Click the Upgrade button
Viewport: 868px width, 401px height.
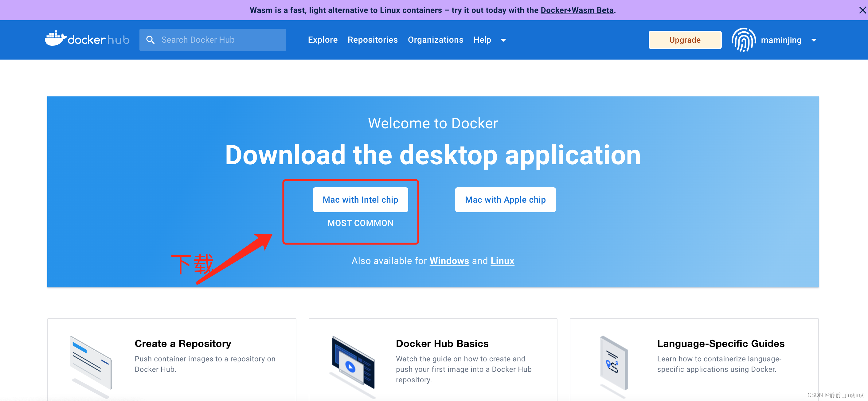click(x=685, y=40)
